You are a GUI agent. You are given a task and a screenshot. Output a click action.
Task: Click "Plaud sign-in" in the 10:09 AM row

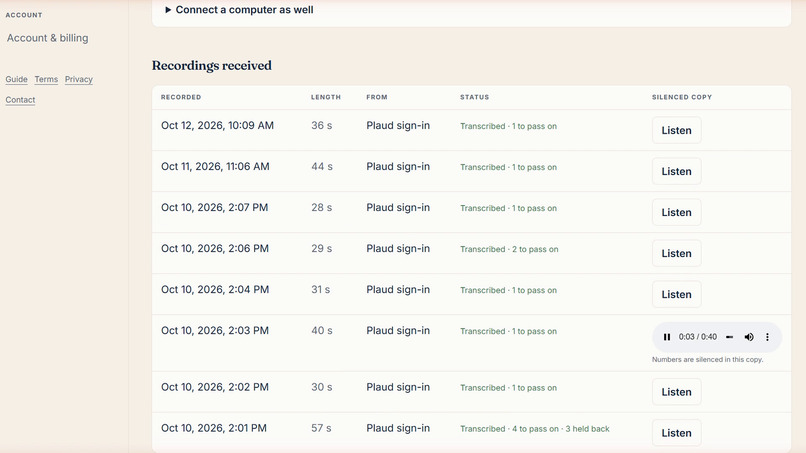pos(398,125)
